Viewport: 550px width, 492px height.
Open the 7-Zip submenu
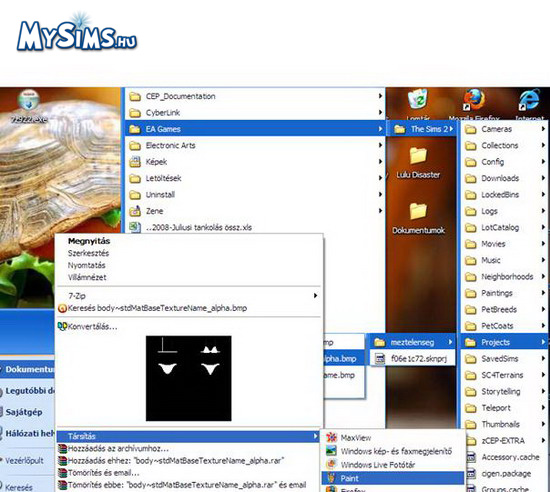click(189, 296)
